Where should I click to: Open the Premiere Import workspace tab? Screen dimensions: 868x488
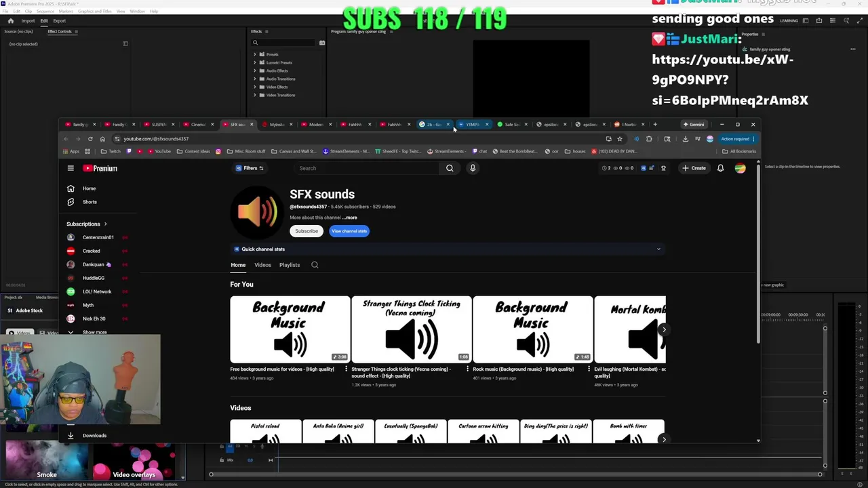pos(28,21)
